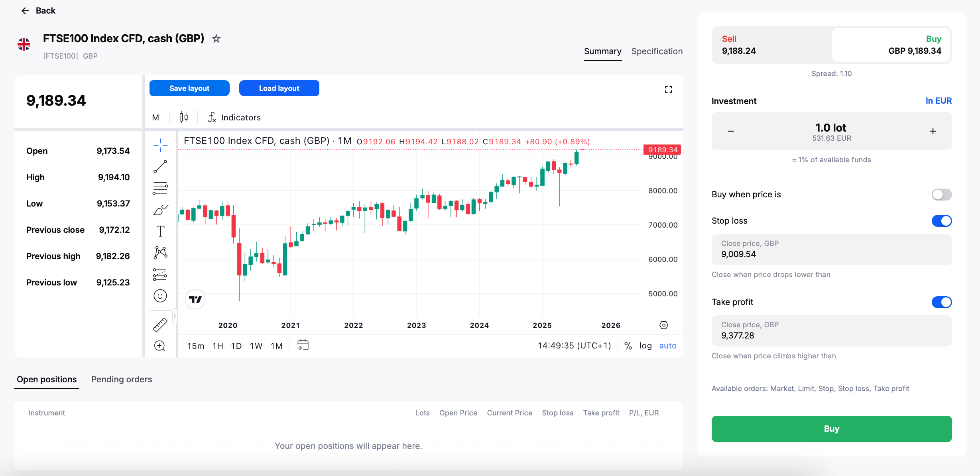Screen dimensions: 980x476
Task: Add FTSE100 to favorites with star
Action: tap(216, 39)
